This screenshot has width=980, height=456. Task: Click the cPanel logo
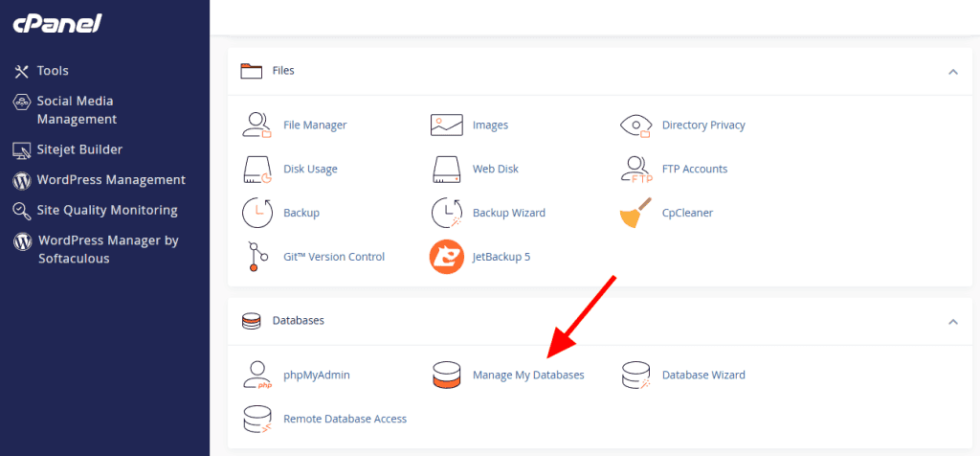point(56,24)
